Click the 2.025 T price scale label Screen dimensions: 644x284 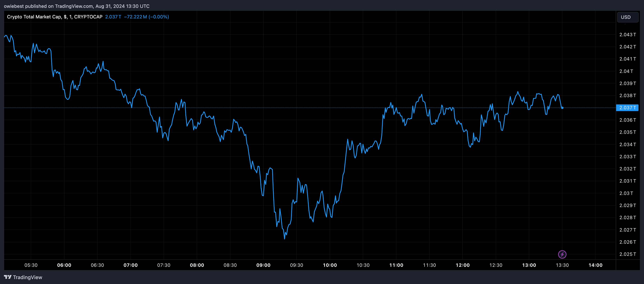tap(627, 254)
